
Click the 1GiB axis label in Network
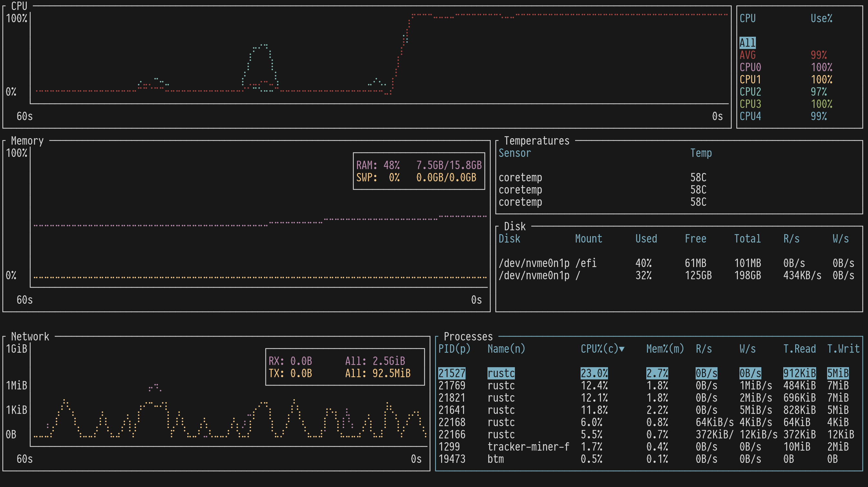click(16, 349)
